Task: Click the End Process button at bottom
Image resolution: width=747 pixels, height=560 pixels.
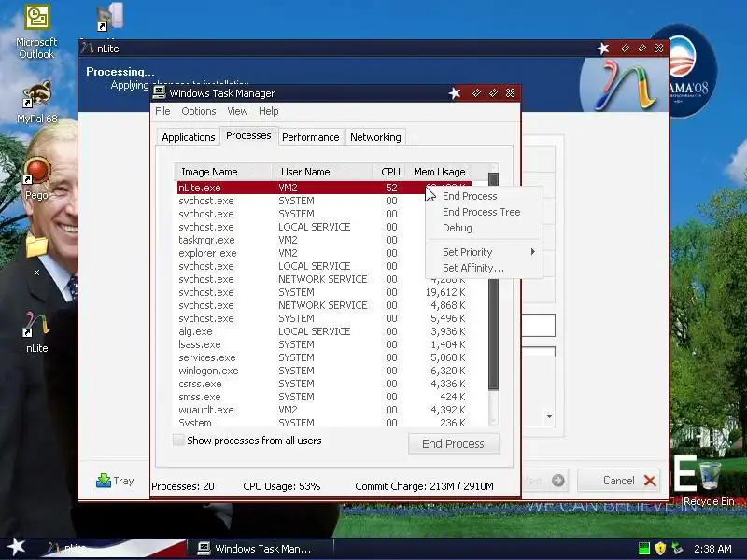Action: coord(453,443)
